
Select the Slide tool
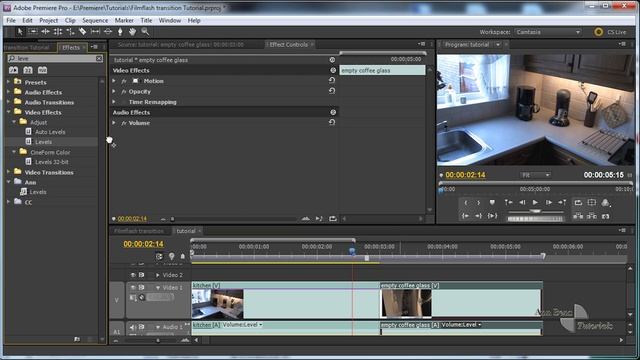pos(108,32)
